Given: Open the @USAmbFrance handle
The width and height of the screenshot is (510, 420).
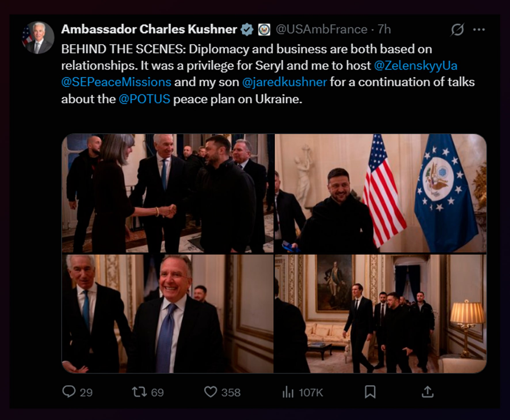Looking at the screenshot, I should [x=321, y=29].
